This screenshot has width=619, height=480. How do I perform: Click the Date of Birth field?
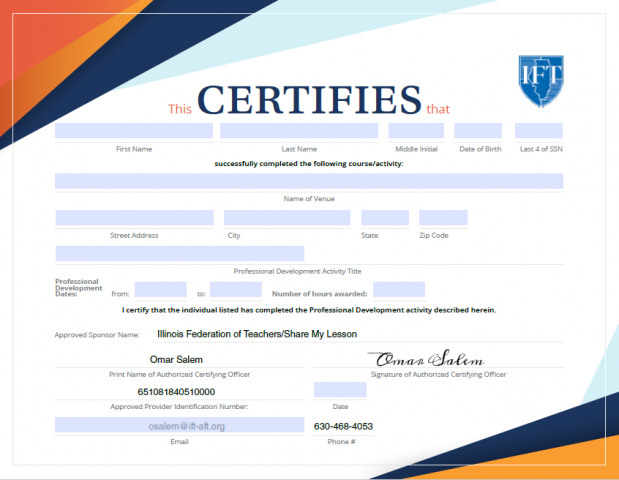(478, 131)
